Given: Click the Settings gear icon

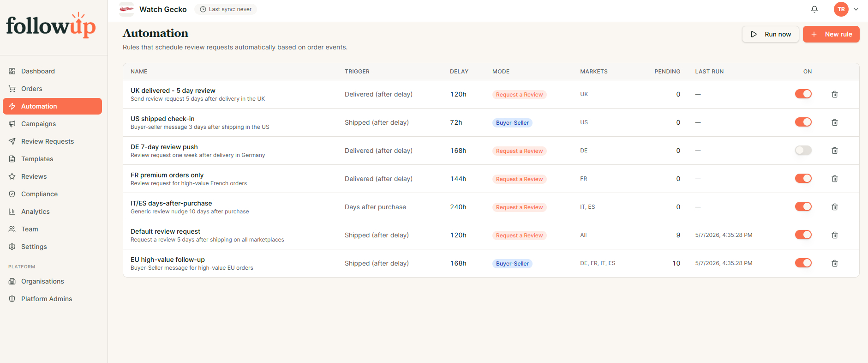Looking at the screenshot, I should pos(12,247).
